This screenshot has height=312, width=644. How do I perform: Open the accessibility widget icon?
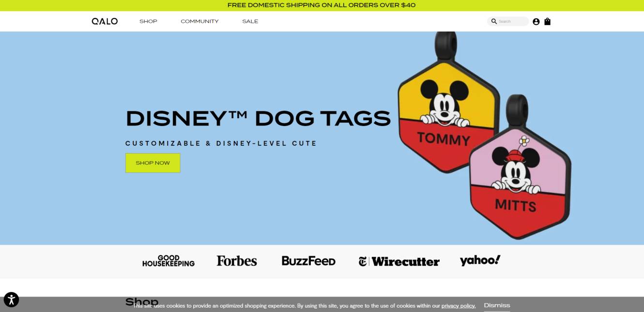(11, 300)
